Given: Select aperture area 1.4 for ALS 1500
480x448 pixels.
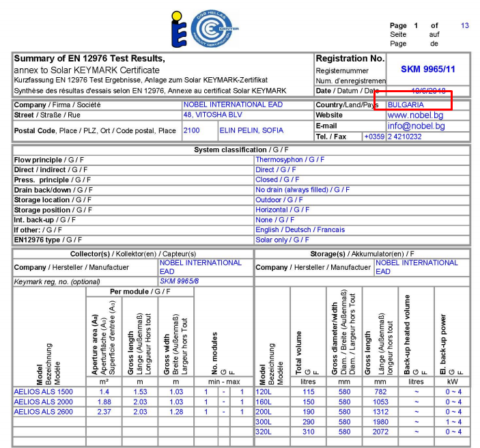Looking at the screenshot, I should pos(104,391).
